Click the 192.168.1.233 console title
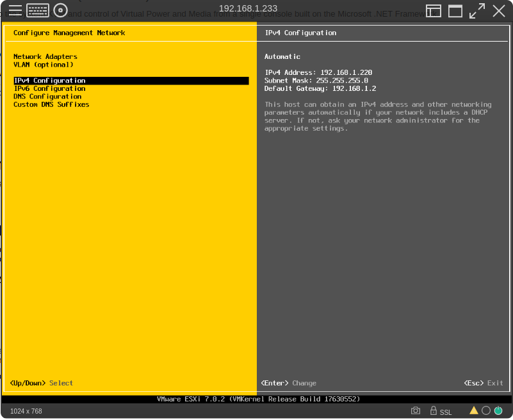Viewport: 513px width, 420px height. pyautogui.click(x=248, y=8)
